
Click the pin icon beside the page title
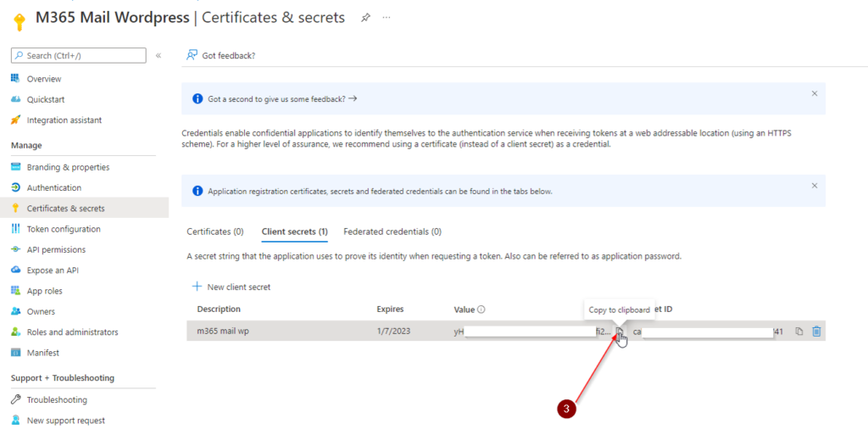tap(365, 17)
